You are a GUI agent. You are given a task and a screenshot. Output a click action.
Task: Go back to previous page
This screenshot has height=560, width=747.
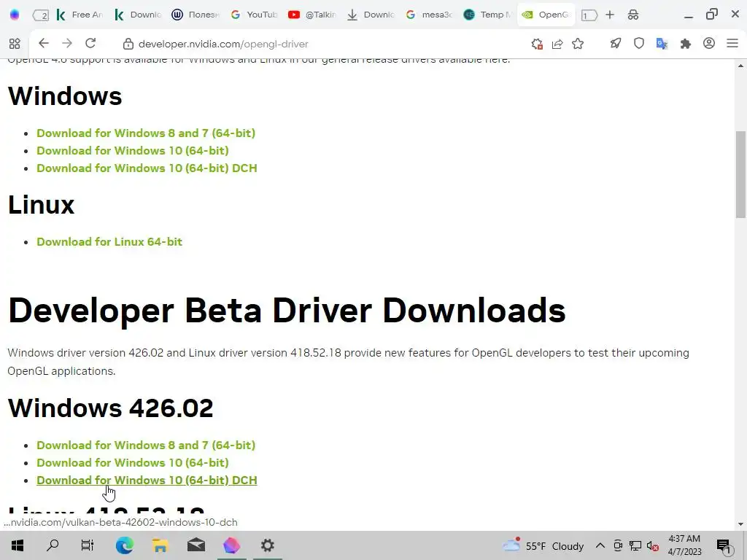click(x=43, y=43)
